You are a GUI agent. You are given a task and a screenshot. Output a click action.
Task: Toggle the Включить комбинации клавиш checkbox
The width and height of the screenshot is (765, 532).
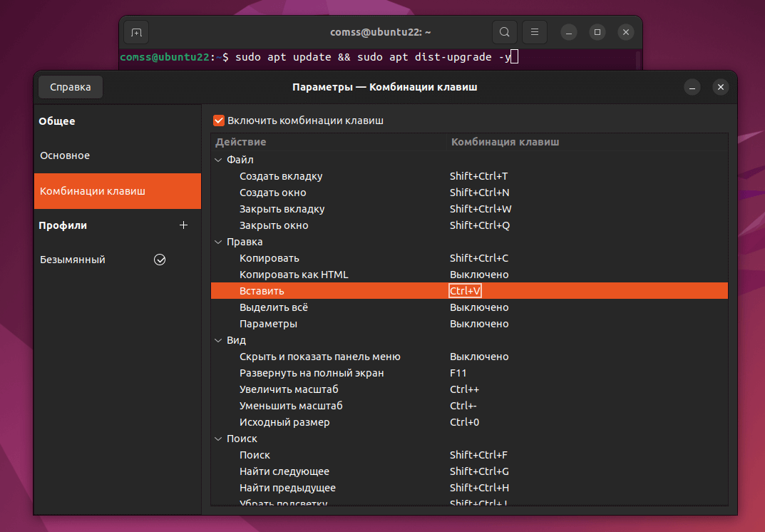tap(219, 121)
